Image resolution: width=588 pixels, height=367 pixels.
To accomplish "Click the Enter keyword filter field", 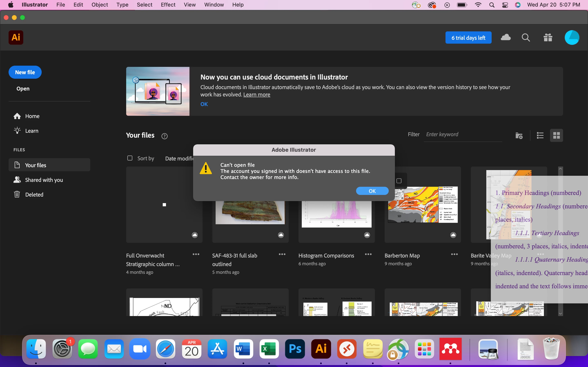I will [462, 135].
